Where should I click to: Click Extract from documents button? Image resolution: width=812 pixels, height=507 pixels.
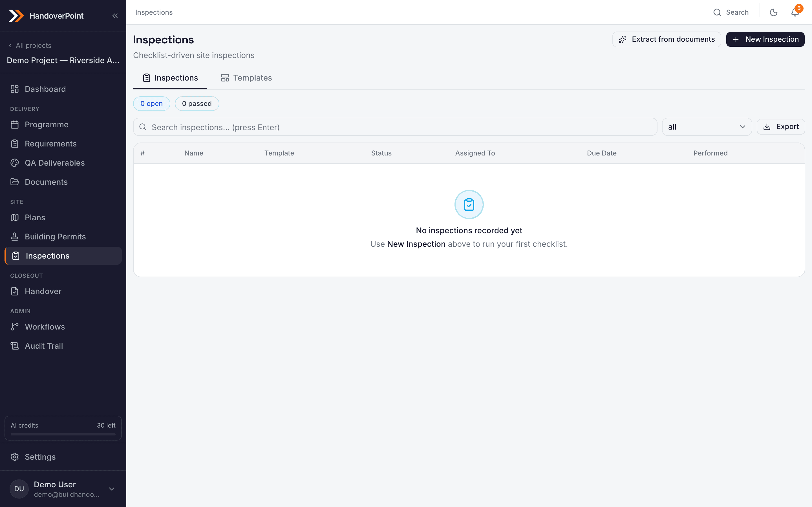coord(667,39)
